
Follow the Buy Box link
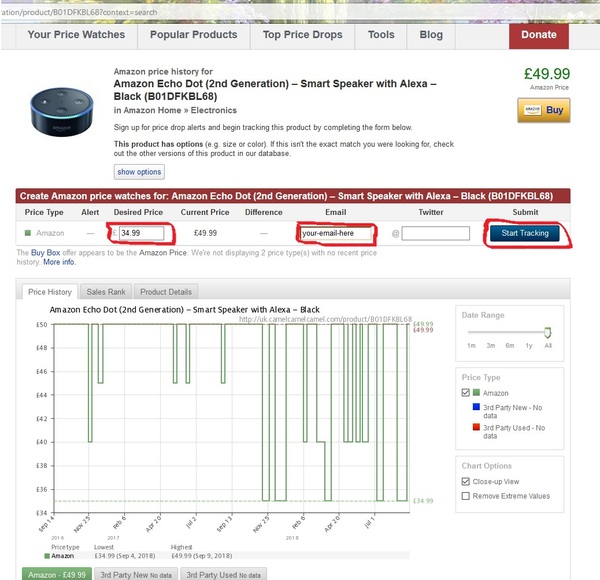46,253
